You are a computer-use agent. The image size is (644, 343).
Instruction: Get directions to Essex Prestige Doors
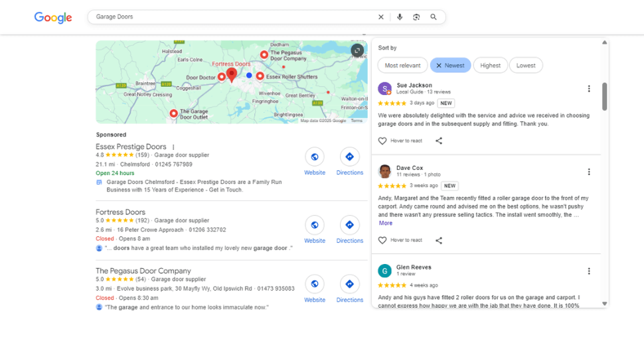(x=349, y=157)
